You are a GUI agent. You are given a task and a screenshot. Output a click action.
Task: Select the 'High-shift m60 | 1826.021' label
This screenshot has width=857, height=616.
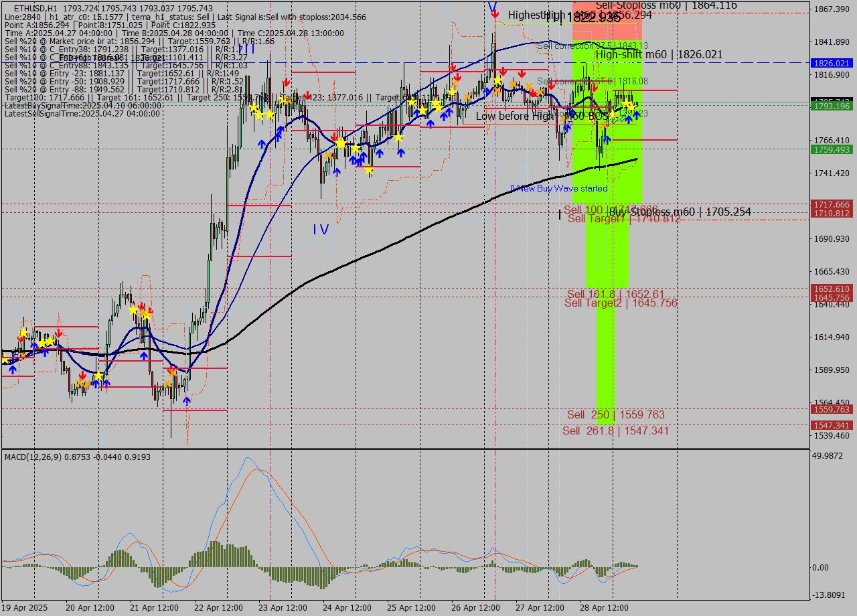659,55
